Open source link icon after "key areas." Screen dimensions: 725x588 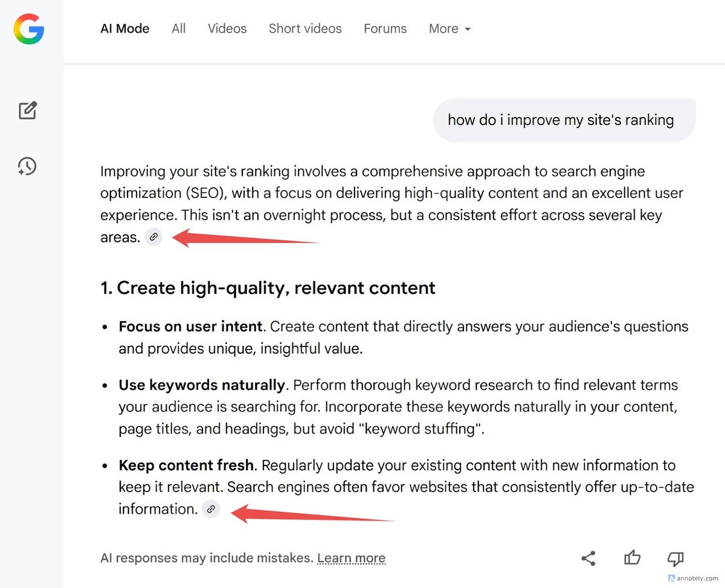click(x=153, y=237)
